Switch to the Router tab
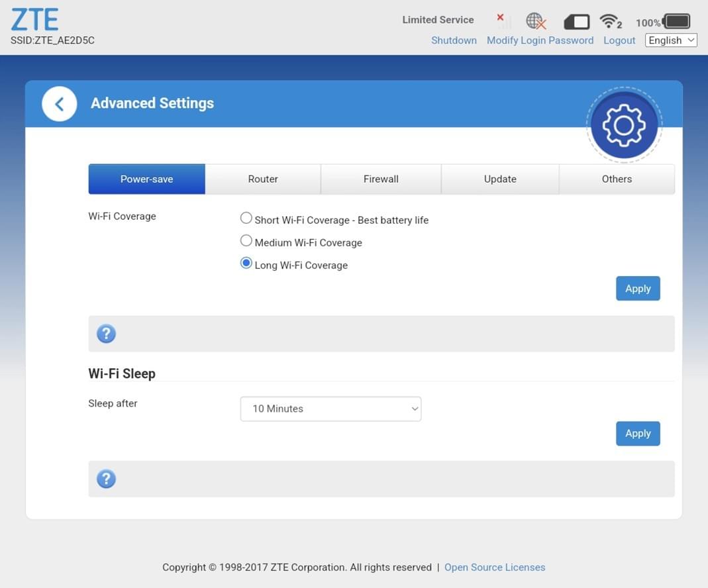Image resolution: width=708 pixels, height=588 pixels. (x=263, y=179)
